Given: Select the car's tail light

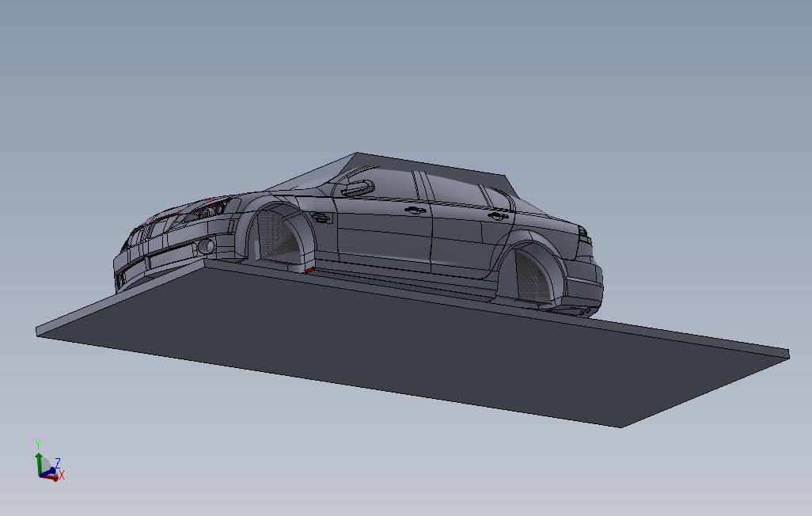Looking at the screenshot, I should click(x=584, y=234).
